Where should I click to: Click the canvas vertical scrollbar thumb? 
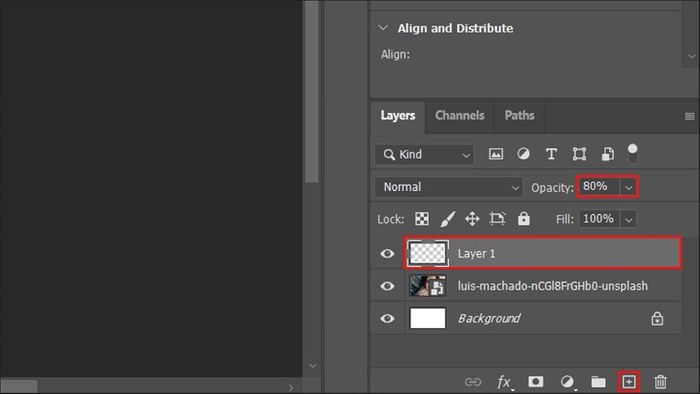312,91
